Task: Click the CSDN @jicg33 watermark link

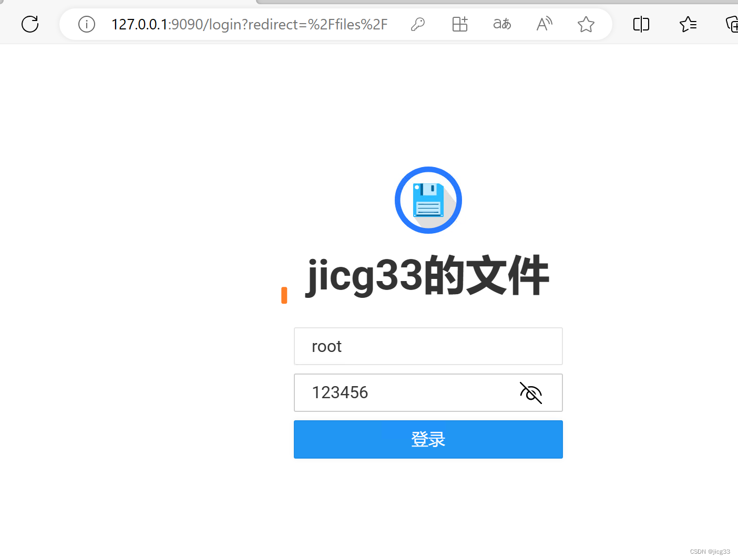Action: (710, 551)
